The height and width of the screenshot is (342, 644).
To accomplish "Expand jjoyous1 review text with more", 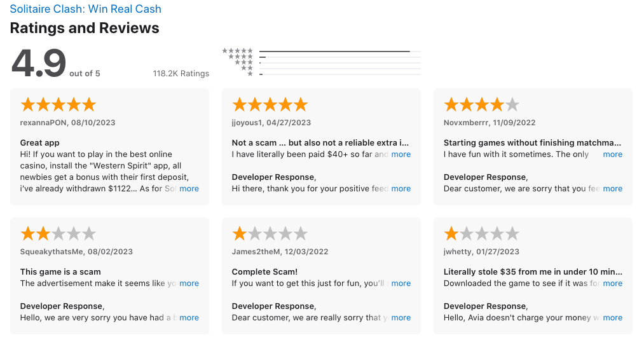I will (401, 154).
